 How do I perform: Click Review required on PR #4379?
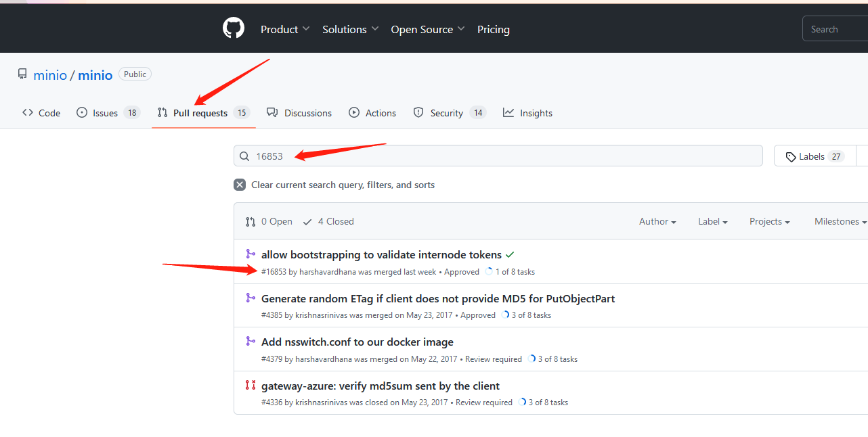(494, 359)
